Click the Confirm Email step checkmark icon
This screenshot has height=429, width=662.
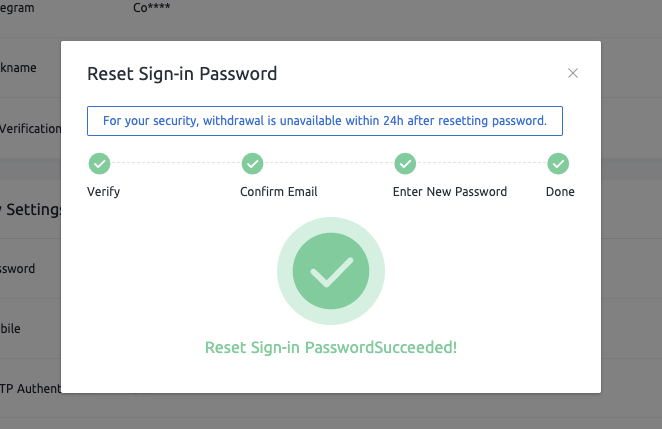253,163
